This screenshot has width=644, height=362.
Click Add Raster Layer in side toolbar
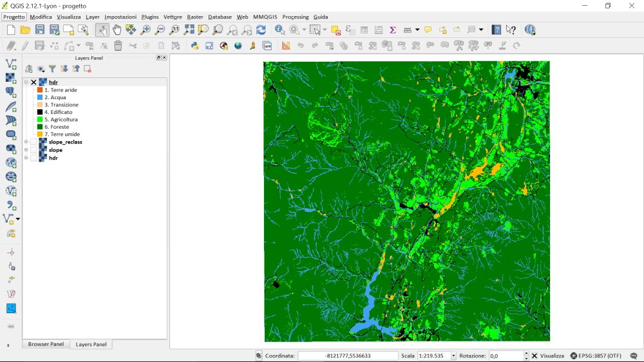tap(11, 78)
